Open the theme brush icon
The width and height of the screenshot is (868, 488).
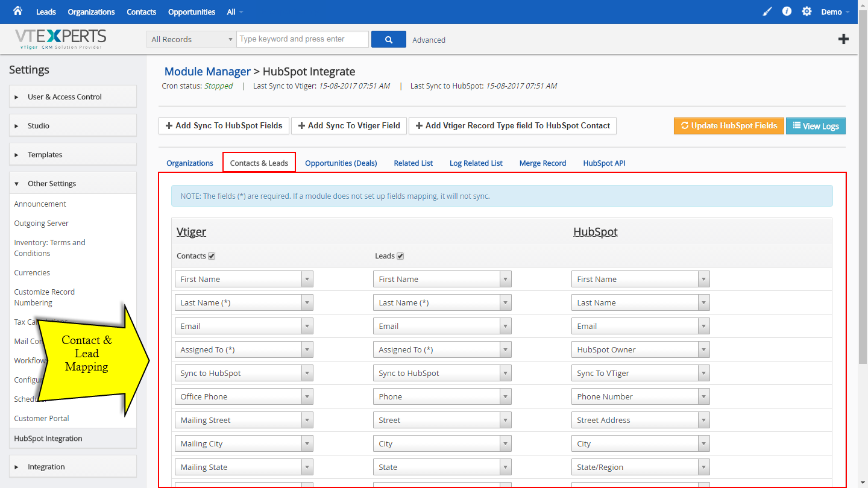point(767,11)
